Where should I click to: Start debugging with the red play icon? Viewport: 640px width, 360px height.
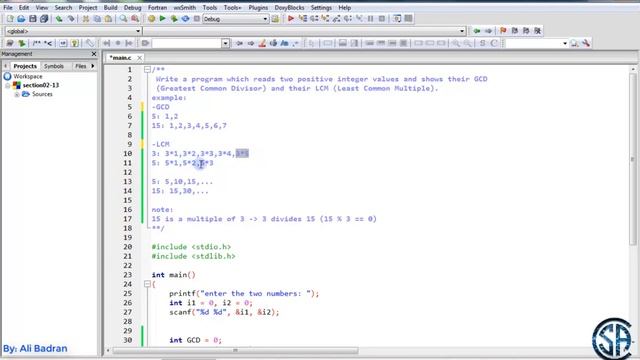tap(291, 19)
